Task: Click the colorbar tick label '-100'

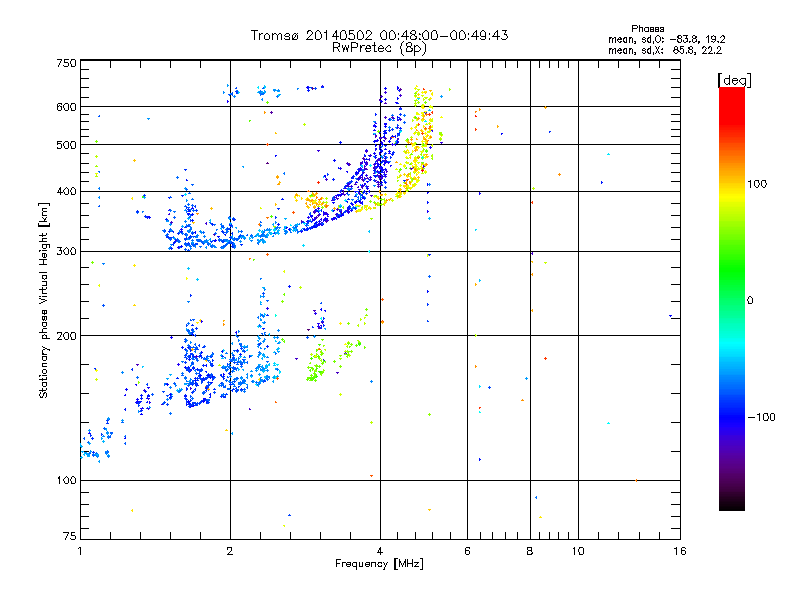Action: coord(761,417)
